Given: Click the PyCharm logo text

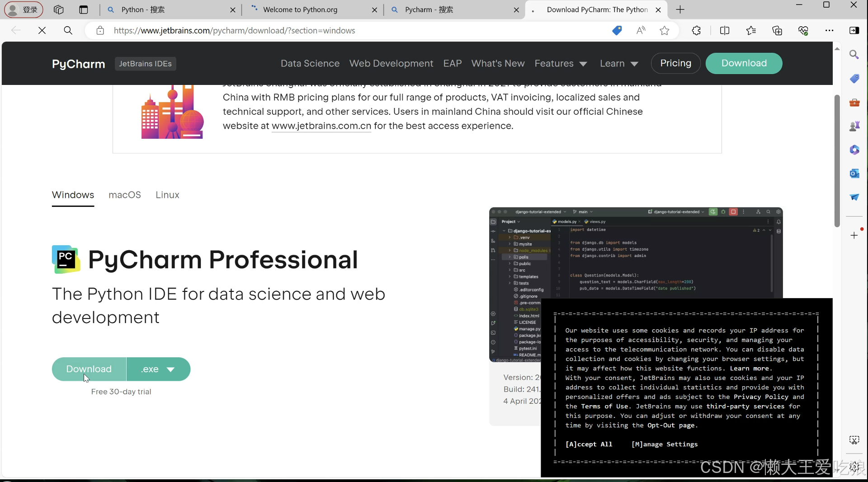Looking at the screenshot, I should 79,64.
